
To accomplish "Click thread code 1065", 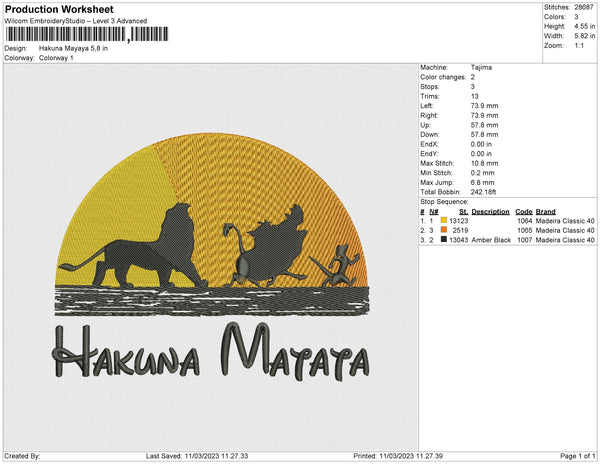I will (x=525, y=230).
